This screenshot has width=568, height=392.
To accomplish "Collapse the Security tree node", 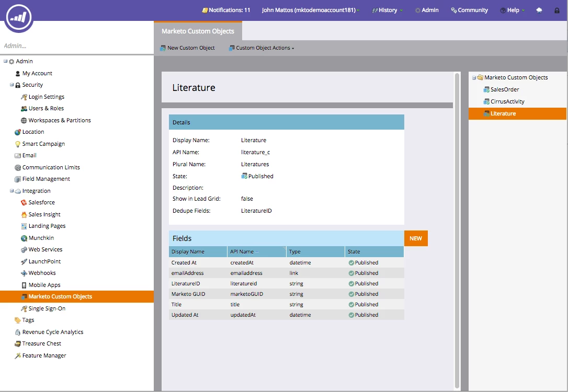I will pyautogui.click(x=12, y=85).
